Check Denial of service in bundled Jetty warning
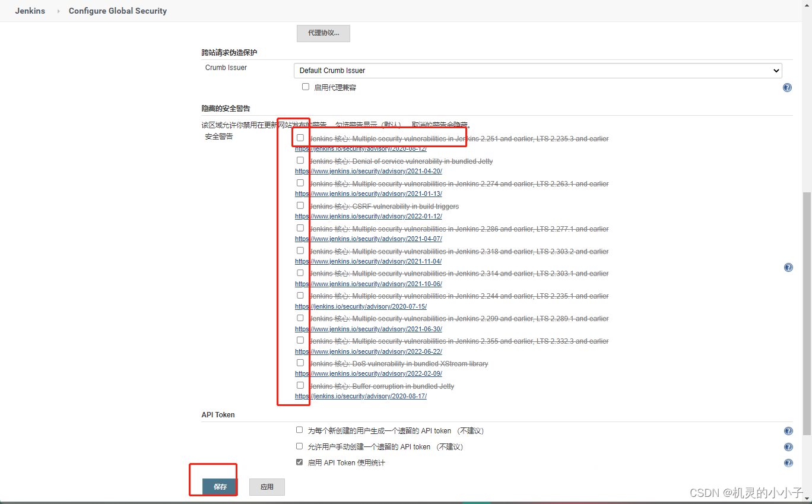The height and width of the screenshot is (504, 812). tap(300, 160)
